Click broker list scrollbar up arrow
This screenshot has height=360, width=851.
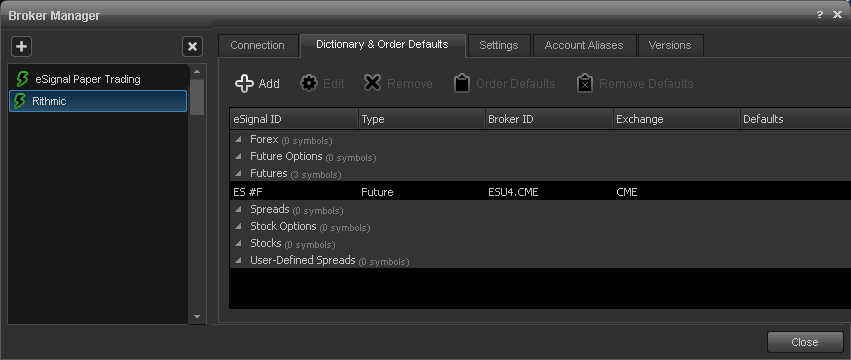pos(196,72)
